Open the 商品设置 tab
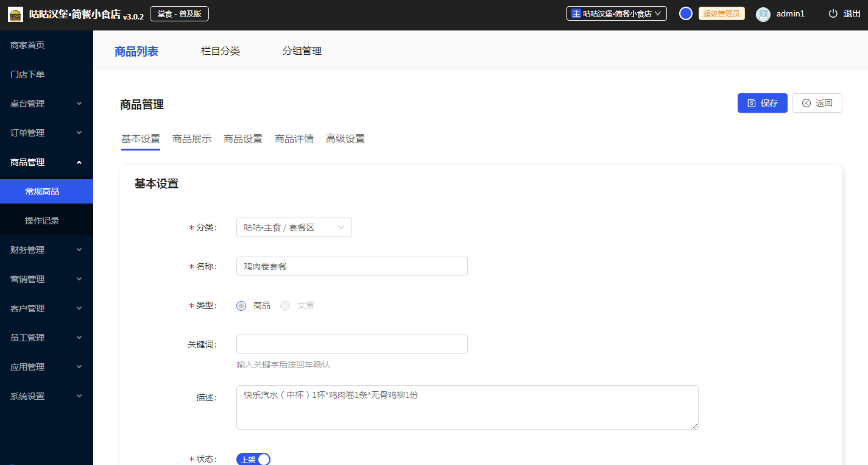This screenshot has width=868, height=465. tap(243, 139)
